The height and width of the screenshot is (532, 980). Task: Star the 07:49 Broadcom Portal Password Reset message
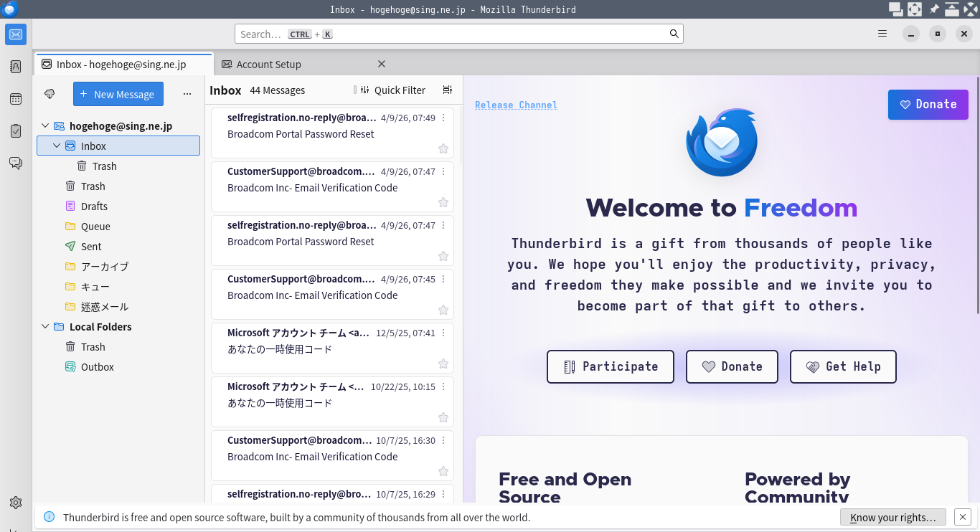[443, 148]
